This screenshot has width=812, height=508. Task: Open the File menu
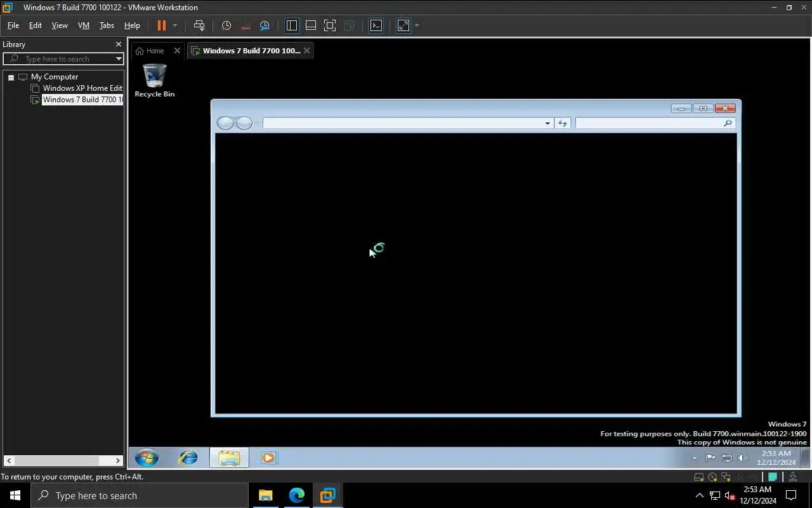click(13, 25)
